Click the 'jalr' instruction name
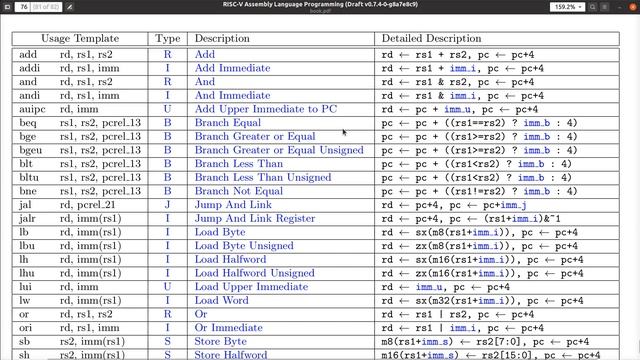The image size is (640, 360). [27, 218]
